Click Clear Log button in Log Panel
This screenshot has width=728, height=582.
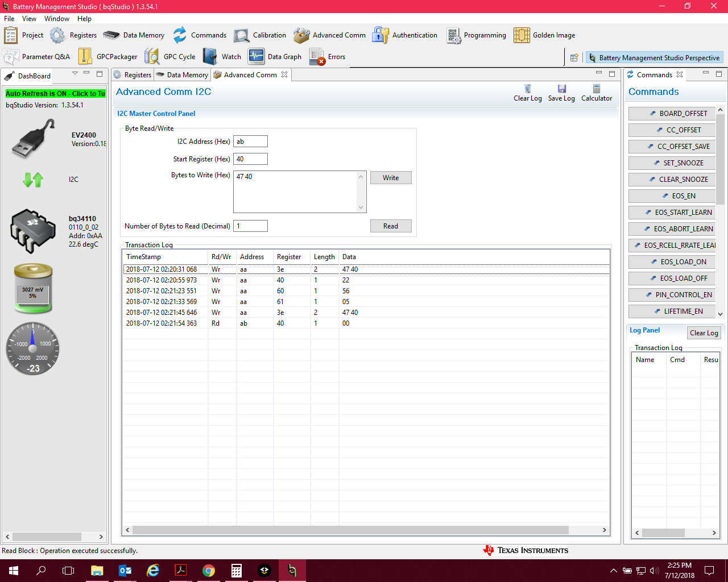(x=704, y=333)
